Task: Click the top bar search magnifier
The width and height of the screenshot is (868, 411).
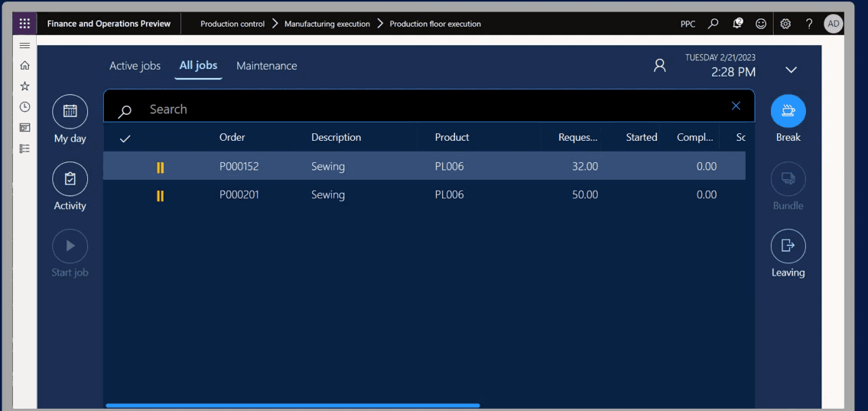Action: (x=714, y=24)
